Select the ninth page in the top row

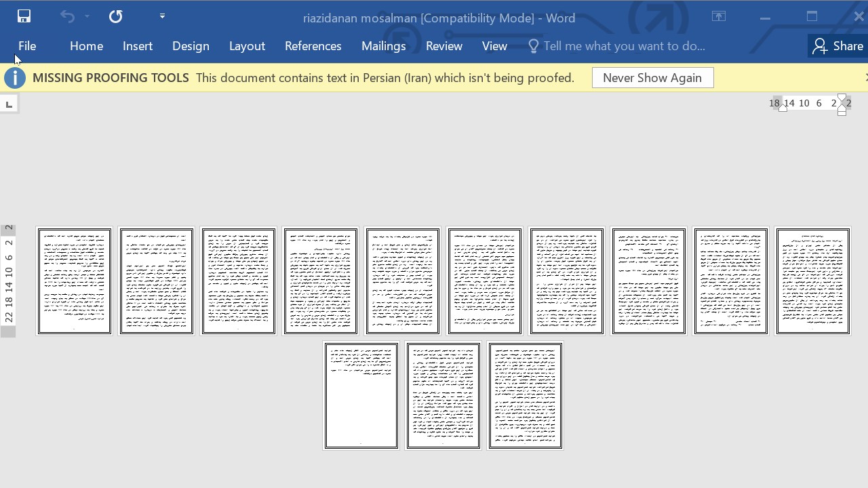coord(731,281)
